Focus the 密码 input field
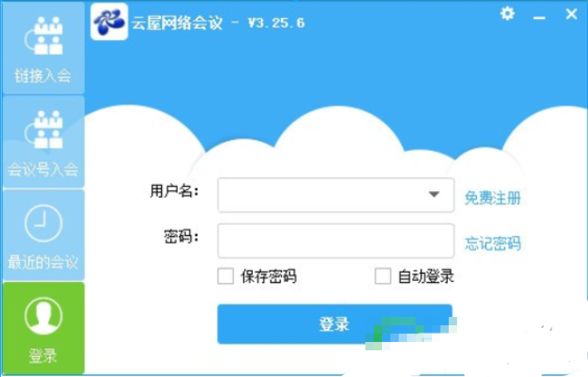Screen dimensions: 588x377 click(x=336, y=241)
